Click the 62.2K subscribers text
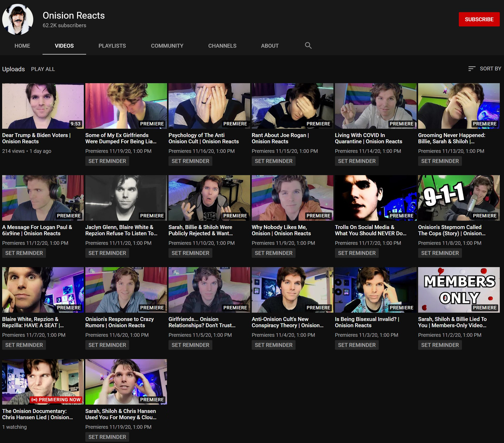Image resolution: width=504 pixels, height=443 pixels. 64,25
